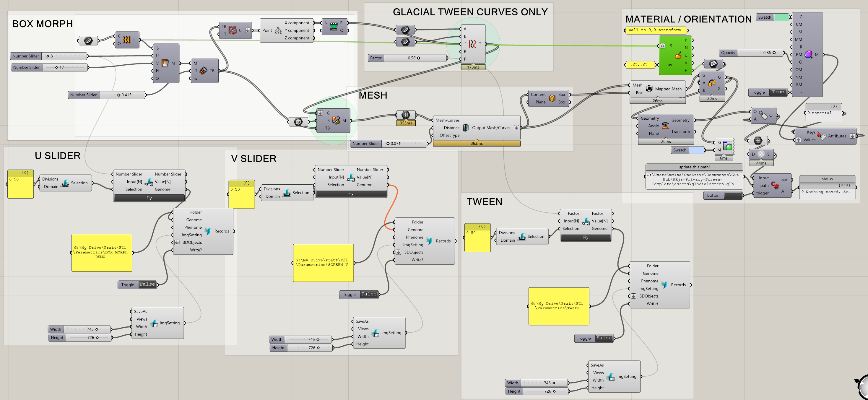Toggle the True boolean in Material group
The height and width of the screenshot is (400, 868).
(777, 92)
